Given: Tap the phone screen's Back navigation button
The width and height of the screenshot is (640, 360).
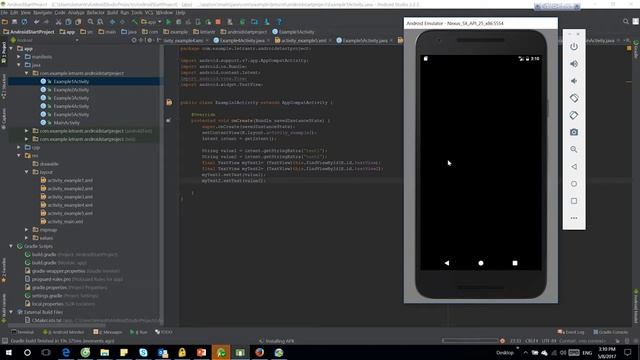Looking at the screenshot, I should point(447,263).
